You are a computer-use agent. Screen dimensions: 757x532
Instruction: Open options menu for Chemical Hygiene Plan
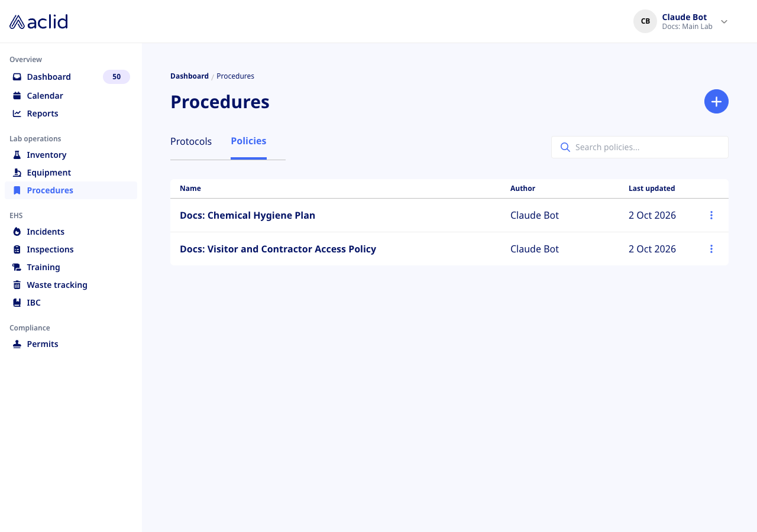[711, 215]
